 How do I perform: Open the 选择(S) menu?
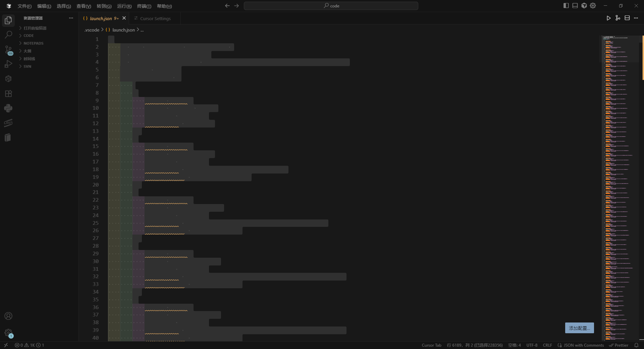(64, 6)
